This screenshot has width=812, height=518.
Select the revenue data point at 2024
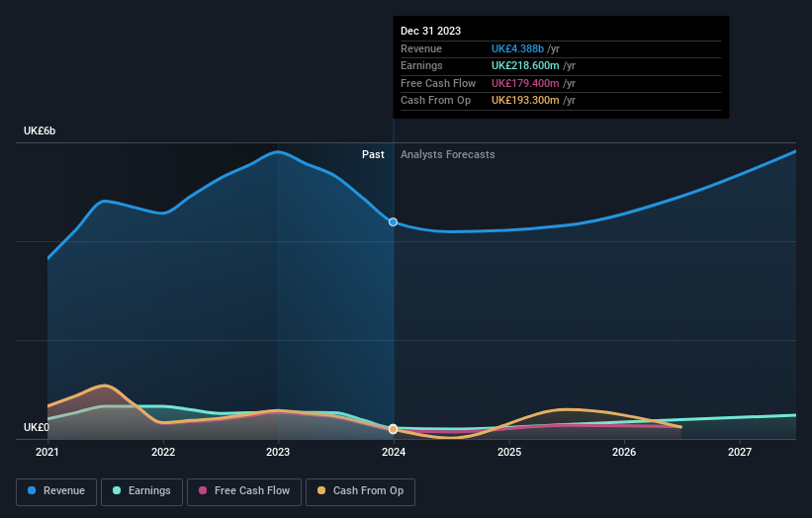[393, 222]
